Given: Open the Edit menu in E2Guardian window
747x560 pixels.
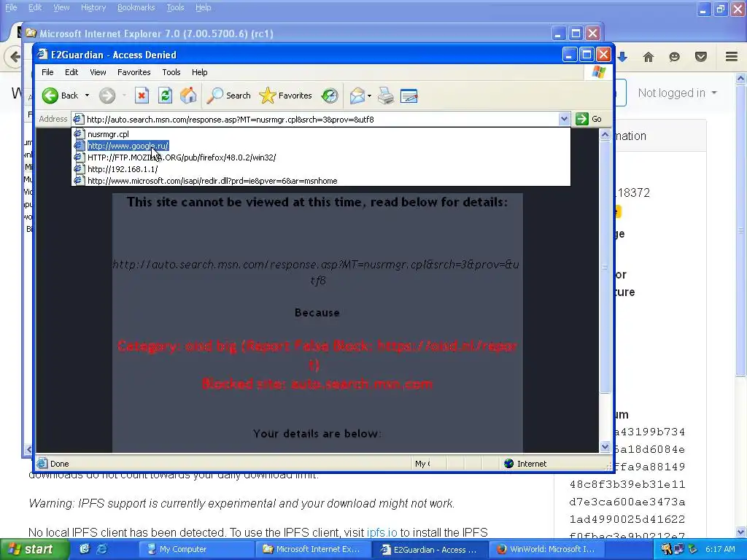Looking at the screenshot, I should click(x=71, y=72).
